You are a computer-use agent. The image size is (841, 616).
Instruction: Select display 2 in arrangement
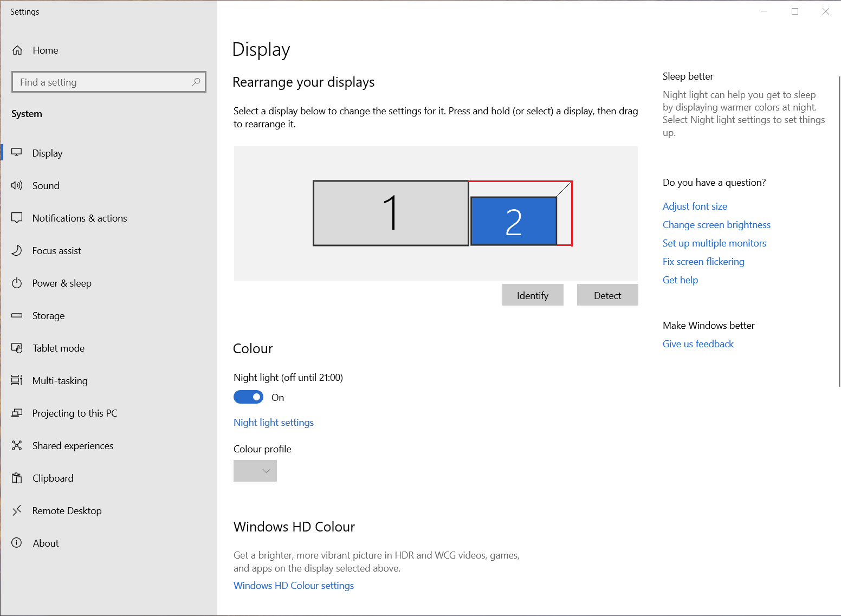tap(514, 221)
